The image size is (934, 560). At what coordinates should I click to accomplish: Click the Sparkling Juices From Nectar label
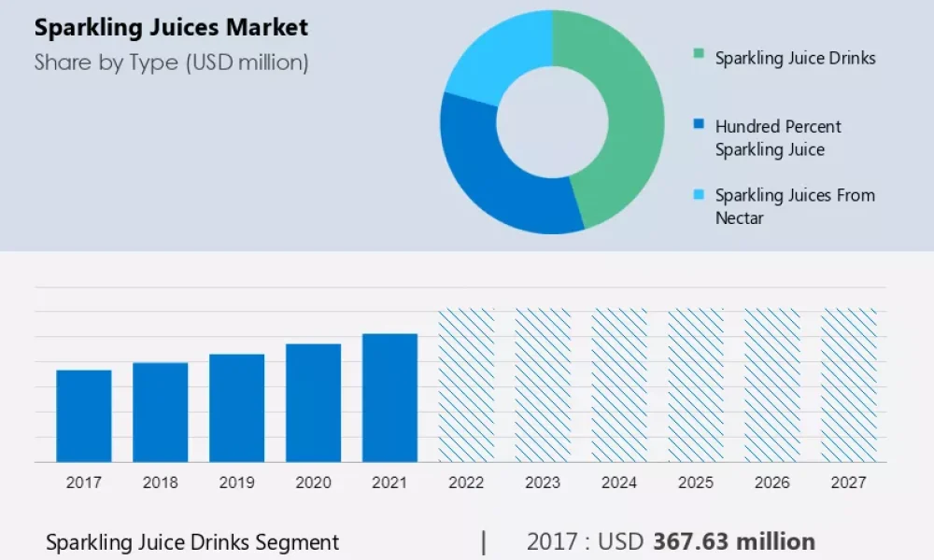795,206
